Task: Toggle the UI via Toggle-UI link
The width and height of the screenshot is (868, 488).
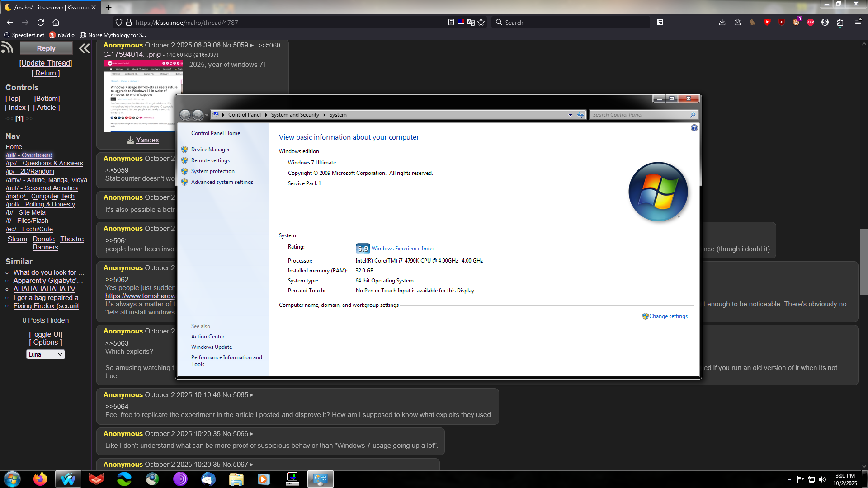Action: click(46, 334)
